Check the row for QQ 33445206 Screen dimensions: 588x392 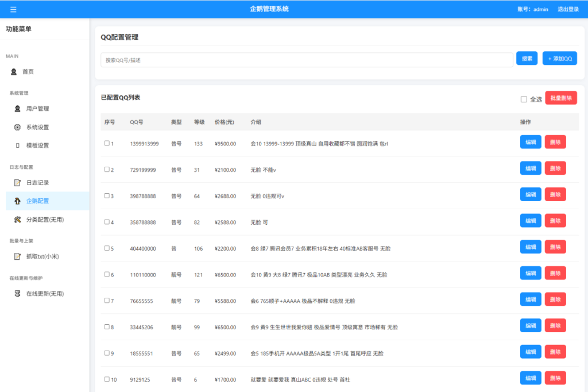coord(106,326)
